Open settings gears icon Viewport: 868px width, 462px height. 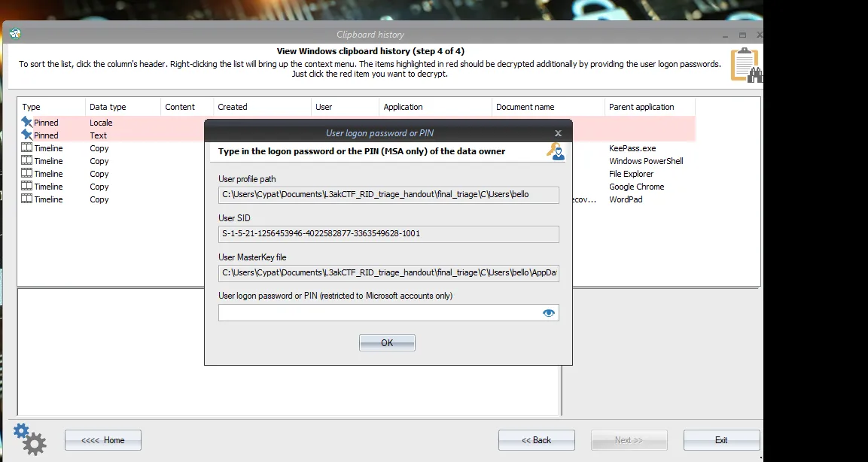tap(30, 439)
